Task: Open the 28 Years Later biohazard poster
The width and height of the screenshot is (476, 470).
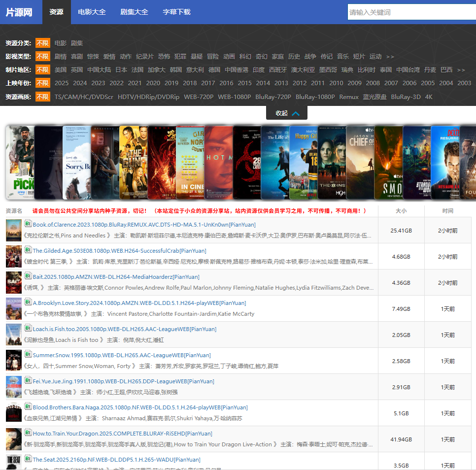Action: tap(247, 163)
